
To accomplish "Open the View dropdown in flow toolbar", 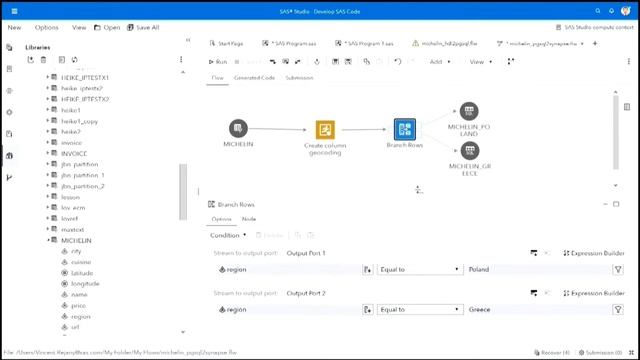I will click(480, 62).
